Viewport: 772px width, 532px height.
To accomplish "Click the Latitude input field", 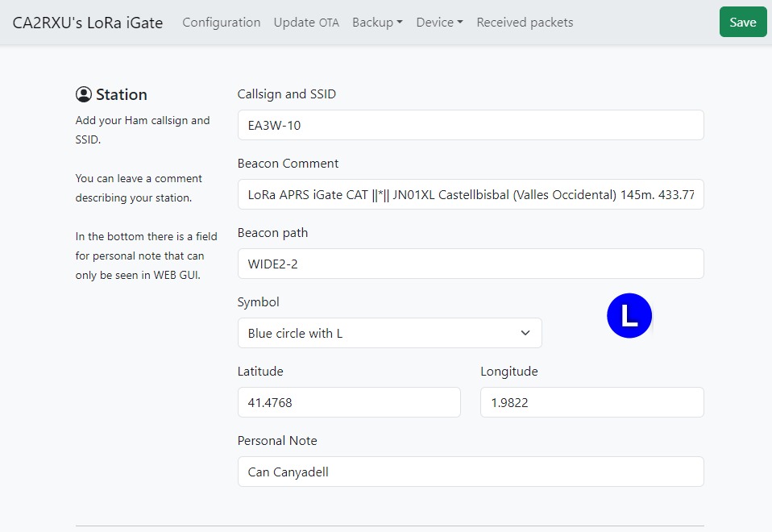I will pos(349,402).
